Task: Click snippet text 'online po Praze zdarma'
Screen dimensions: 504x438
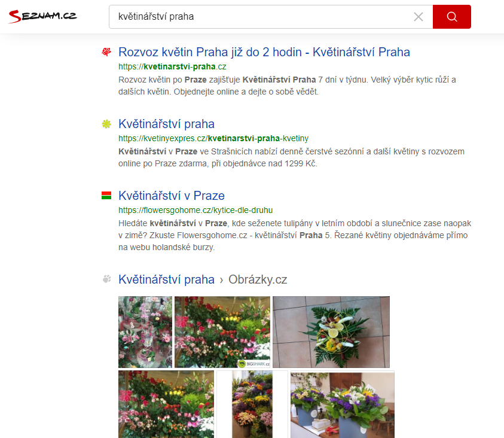Action: [163, 163]
